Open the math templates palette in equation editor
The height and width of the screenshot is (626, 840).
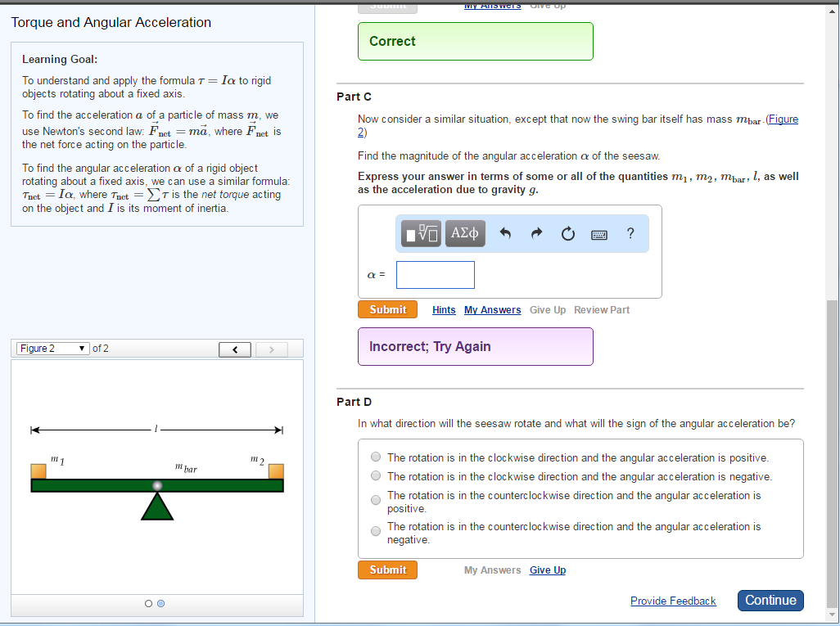point(419,233)
